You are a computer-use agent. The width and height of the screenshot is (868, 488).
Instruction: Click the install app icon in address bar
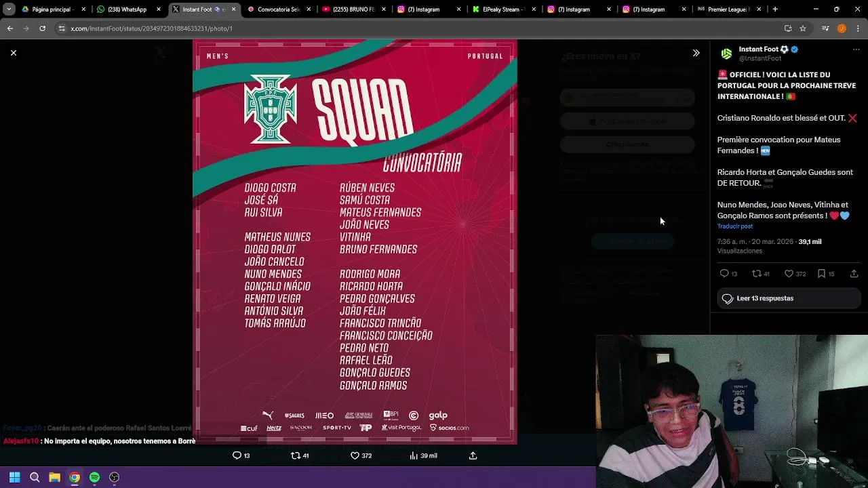[x=788, y=28]
